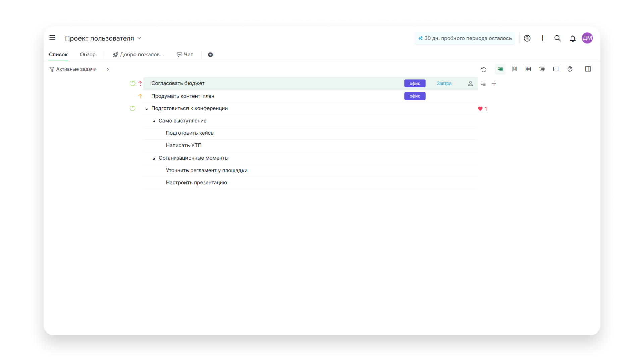Click assignee icon on Согласовать бюджет
The image size is (644, 362).
(x=470, y=84)
